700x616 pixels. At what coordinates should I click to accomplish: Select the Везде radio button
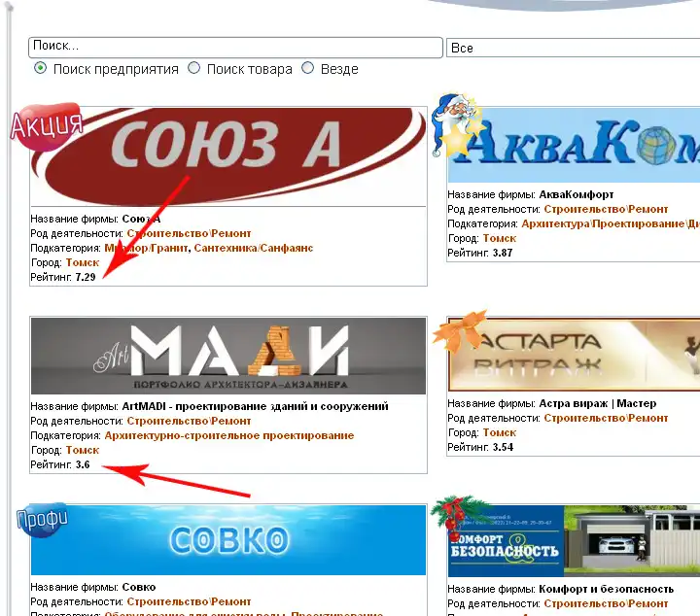pos(308,69)
